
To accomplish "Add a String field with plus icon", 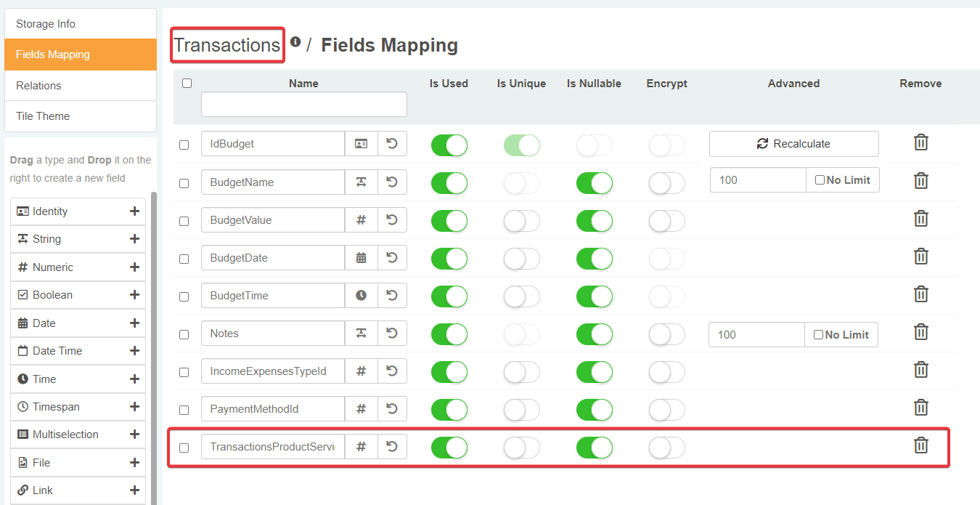I will coord(134,239).
